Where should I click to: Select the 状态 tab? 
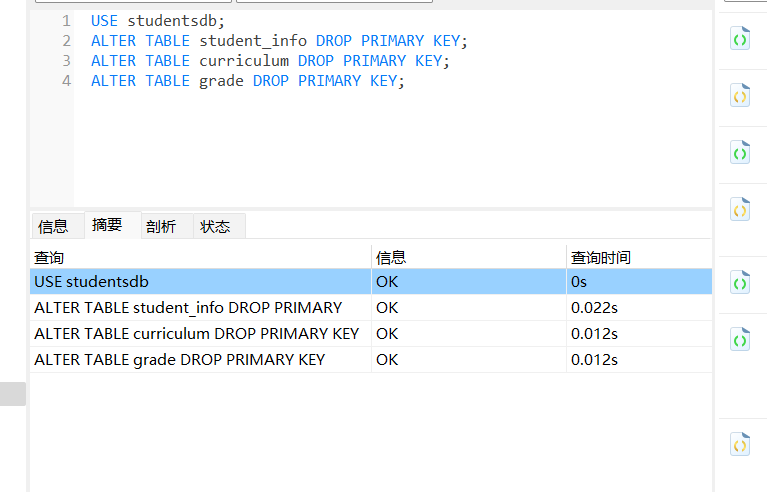(x=215, y=226)
